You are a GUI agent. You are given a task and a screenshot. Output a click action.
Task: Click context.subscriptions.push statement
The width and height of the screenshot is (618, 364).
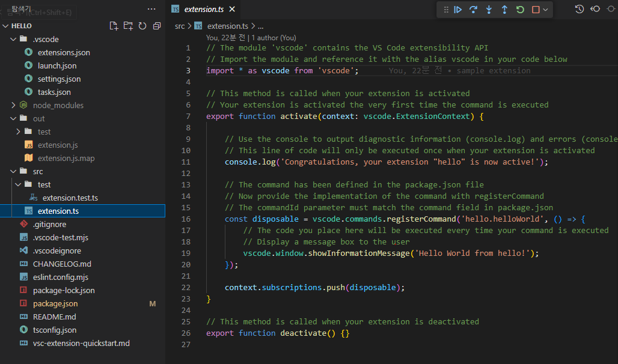click(314, 288)
